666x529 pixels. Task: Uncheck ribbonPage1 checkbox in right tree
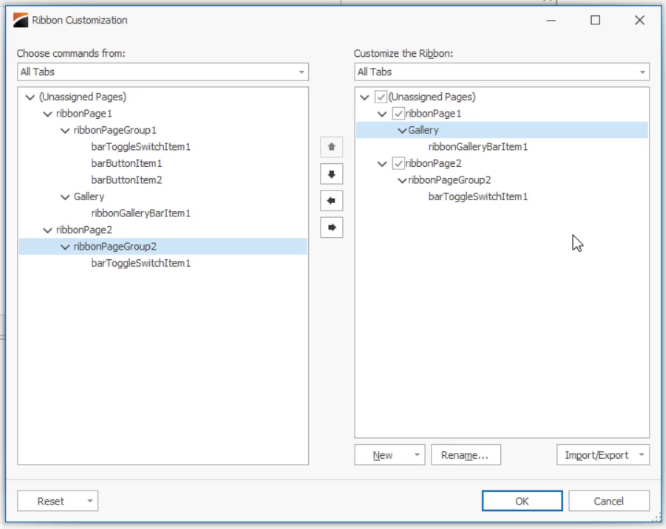pyautogui.click(x=398, y=113)
